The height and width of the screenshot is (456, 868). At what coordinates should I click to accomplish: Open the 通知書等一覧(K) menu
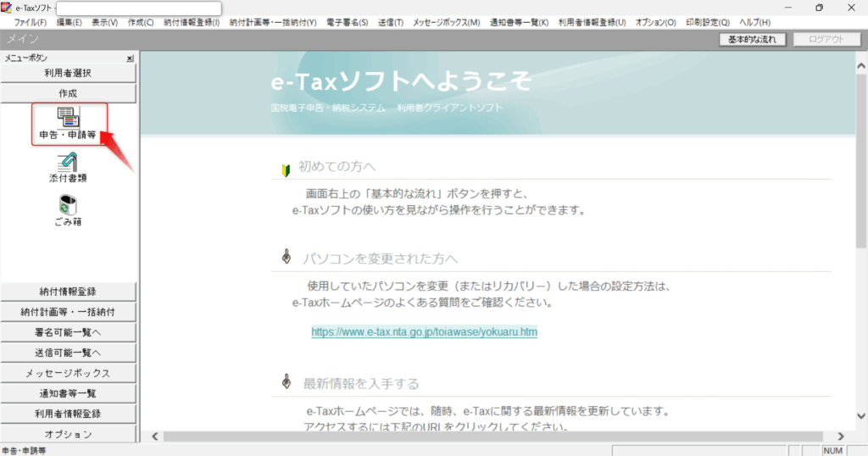click(519, 23)
